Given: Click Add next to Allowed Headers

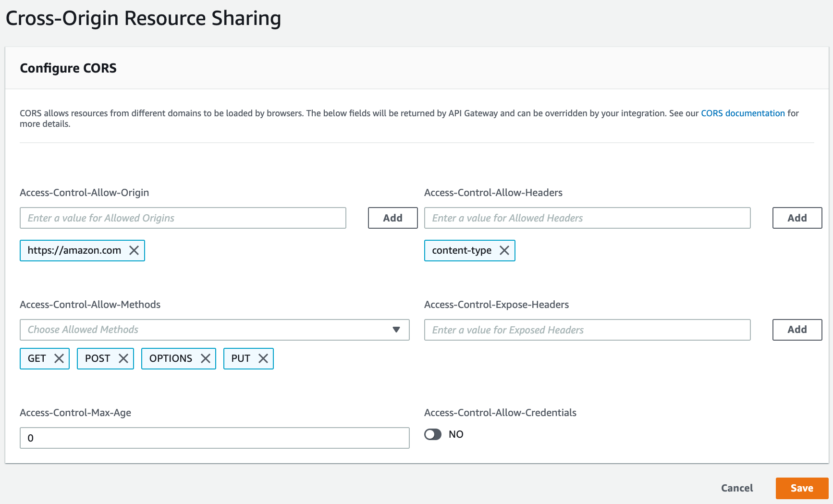Looking at the screenshot, I should [797, 218].
